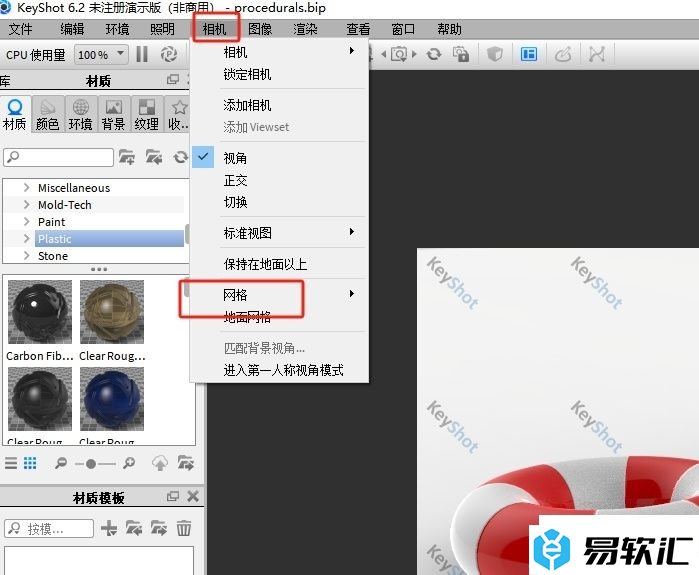Image resolution: width=699 pixels, height=575 pixels.
Task: Click the refresh library icon
Action: pyautogui.click(x=181, y=157)
